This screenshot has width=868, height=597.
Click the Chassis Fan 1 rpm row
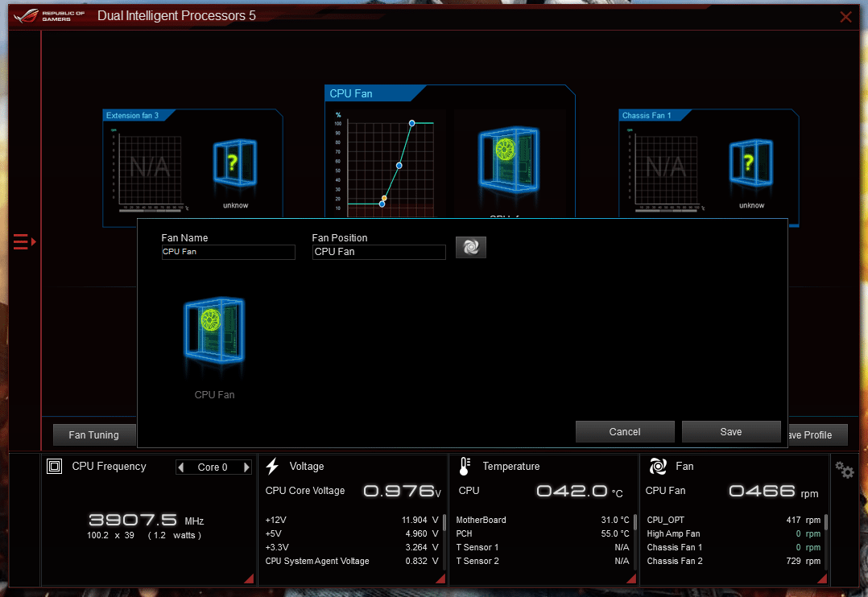tap(734, 547)
